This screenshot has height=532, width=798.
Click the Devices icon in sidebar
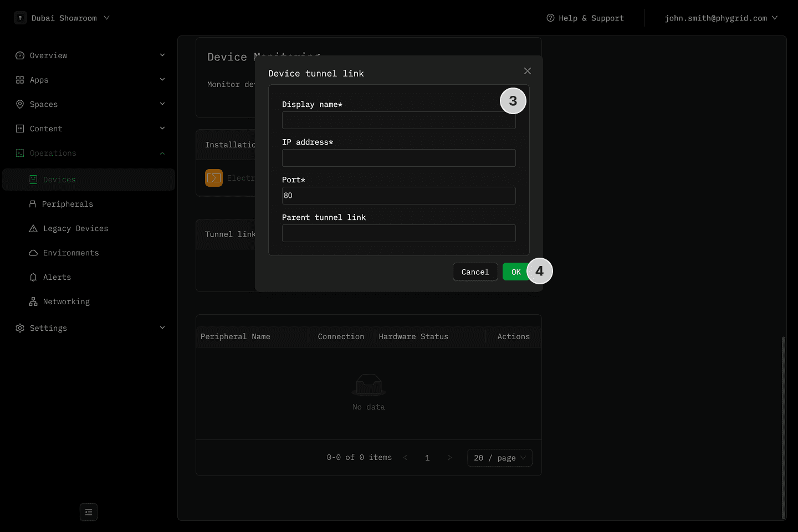(33, 180)
